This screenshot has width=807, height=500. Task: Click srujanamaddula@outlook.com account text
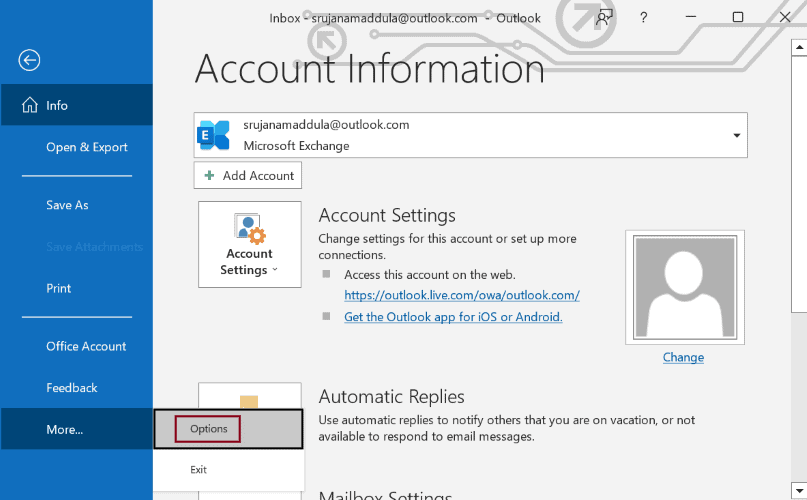click(326, 125)
